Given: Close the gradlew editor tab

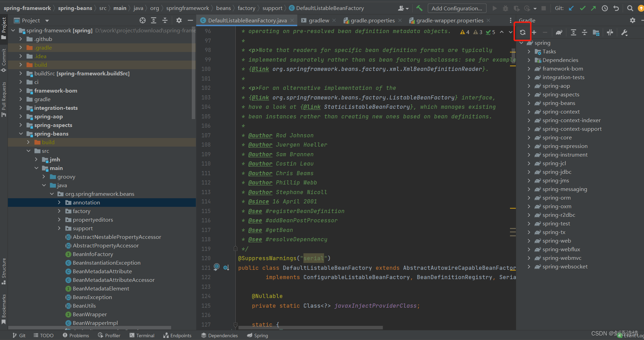Looking at the screenshot, I should pos(334,20).
